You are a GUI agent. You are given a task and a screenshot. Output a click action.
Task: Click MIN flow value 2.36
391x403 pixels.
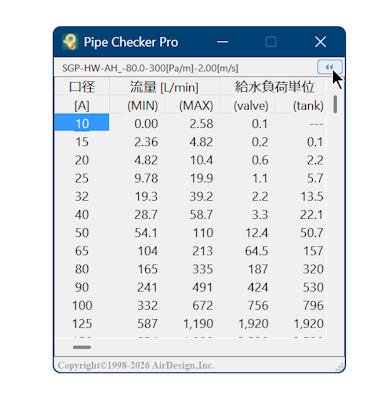[146, 142]
